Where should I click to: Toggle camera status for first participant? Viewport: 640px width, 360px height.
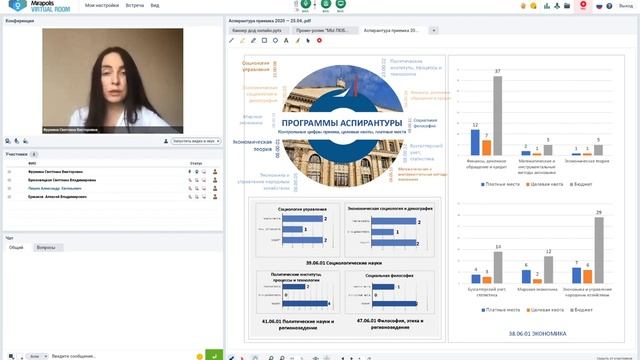197,172
